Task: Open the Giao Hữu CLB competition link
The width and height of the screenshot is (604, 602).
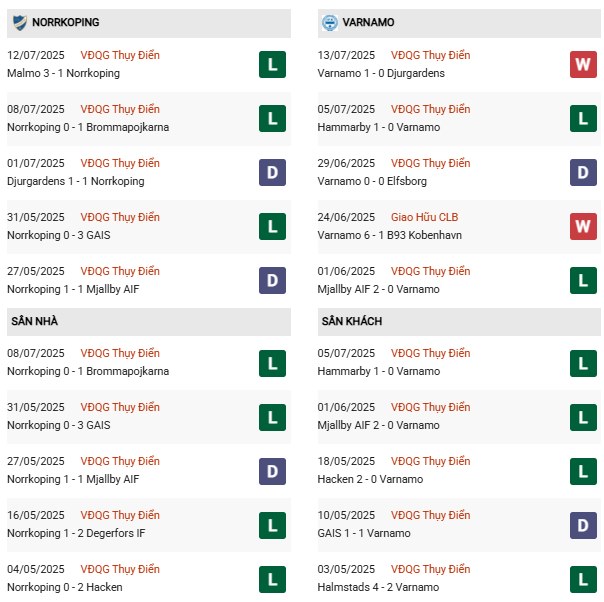Action: (425, 217)
